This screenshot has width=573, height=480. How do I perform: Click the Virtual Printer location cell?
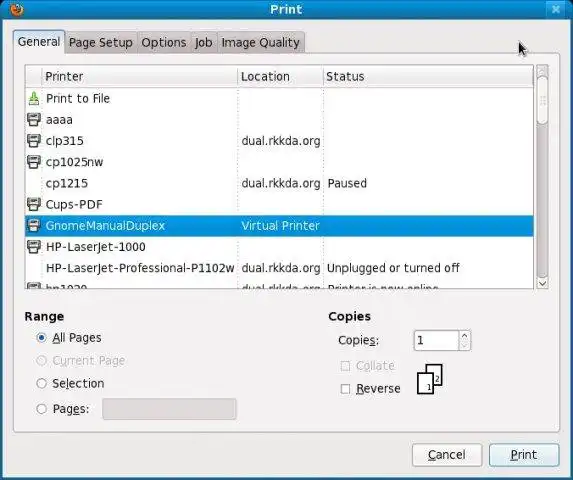pyautogui.click(x=280, y=226)
